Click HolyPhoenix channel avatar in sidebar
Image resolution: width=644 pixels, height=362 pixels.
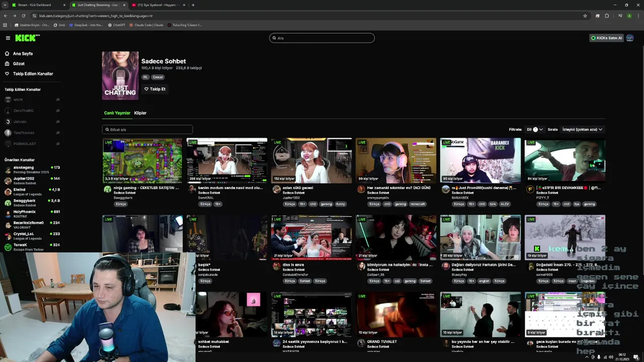pyautogui.click(x=8, y=214)
